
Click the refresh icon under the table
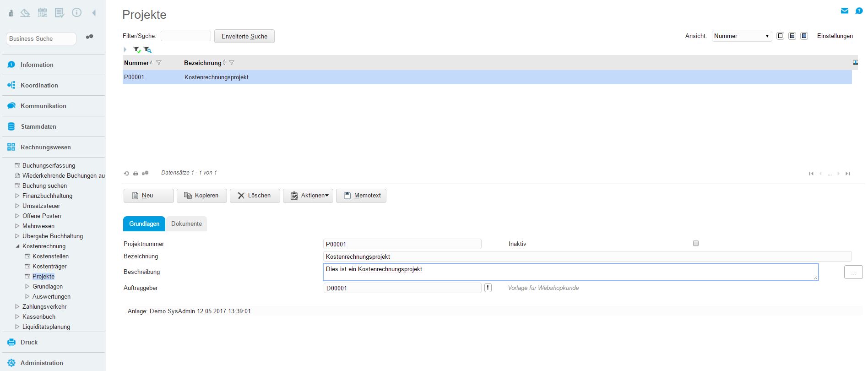[126, 173]
